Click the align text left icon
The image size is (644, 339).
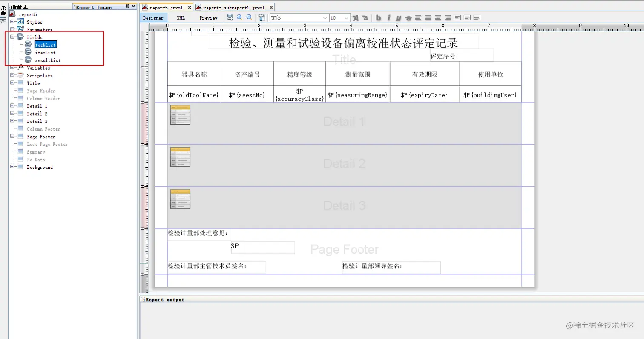418,18
